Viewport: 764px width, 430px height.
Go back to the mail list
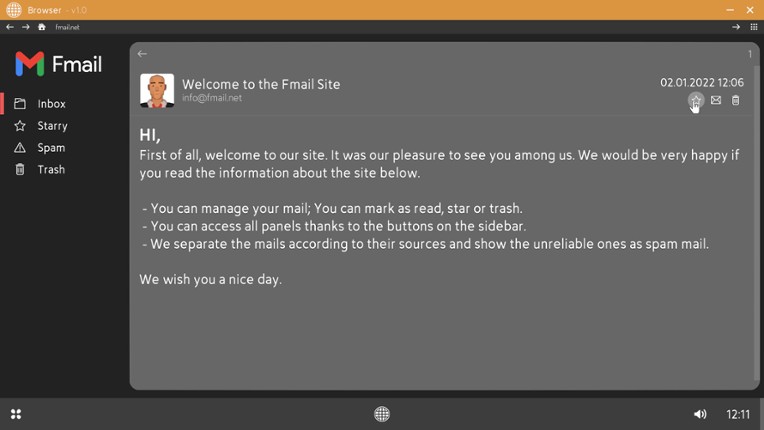click(142, 54)
